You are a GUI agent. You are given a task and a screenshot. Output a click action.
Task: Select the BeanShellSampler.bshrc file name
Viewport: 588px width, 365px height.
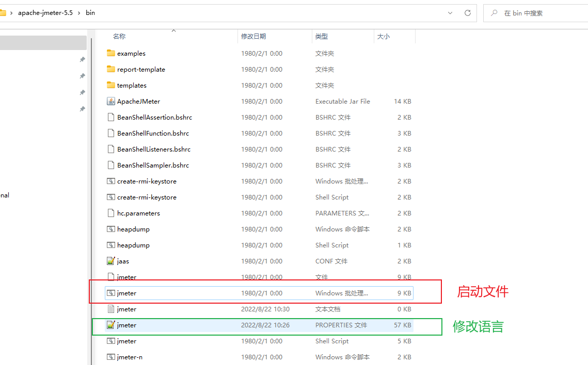click(x=153, y=165)
